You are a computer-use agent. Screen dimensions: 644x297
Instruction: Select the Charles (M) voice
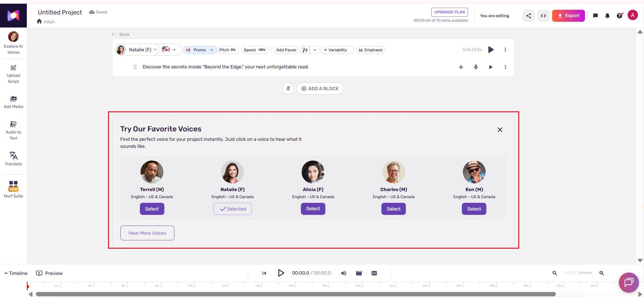pos(393,209)
